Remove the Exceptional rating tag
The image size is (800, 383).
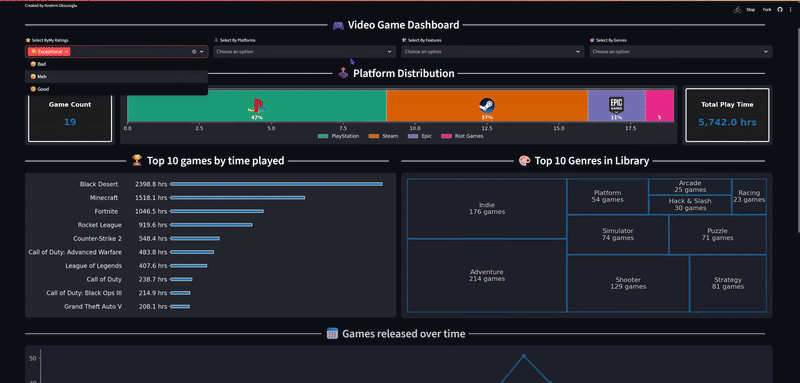pos(66,52)
